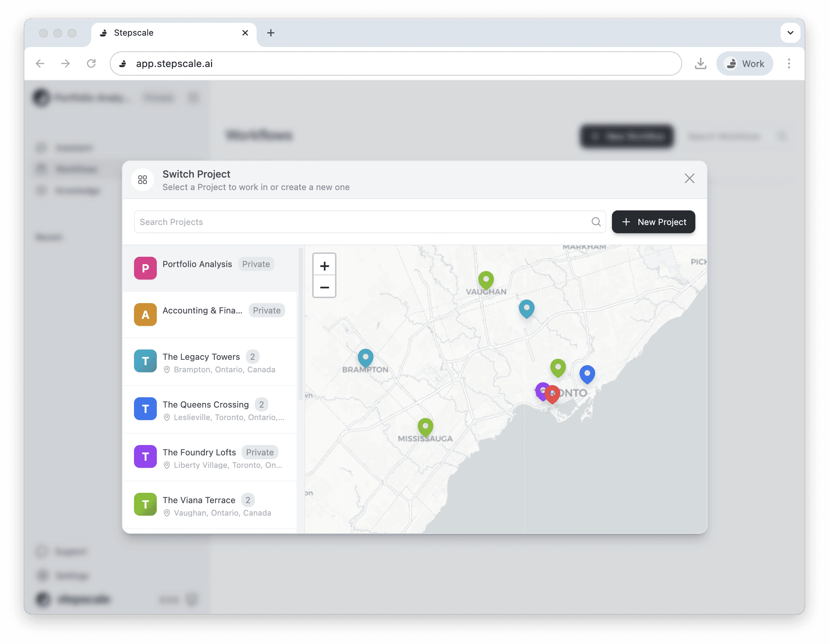Click the map zoom out minus button
The image size is (829, 644).
click(x=324, y=287)
